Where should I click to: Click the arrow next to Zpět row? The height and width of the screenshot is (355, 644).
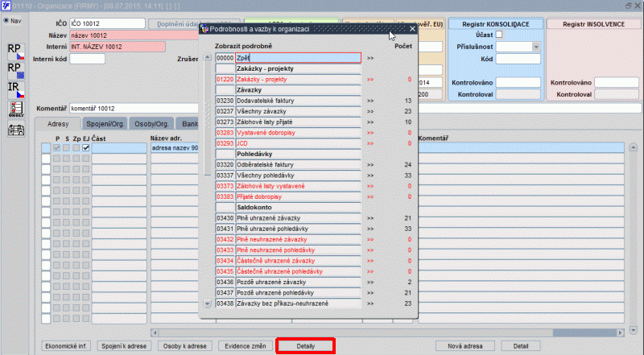(370, 58)
